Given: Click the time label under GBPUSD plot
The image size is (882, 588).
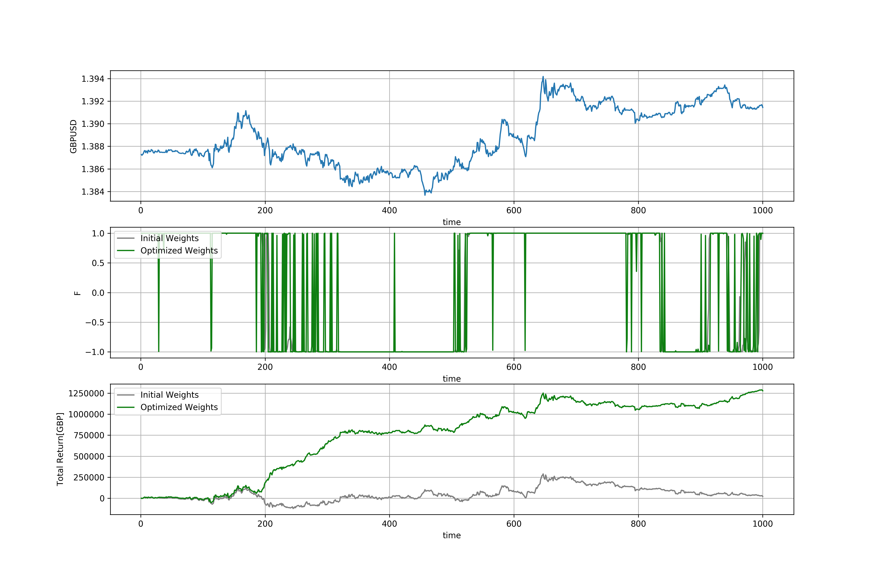Looking at the screenshot, I should (452, 222).
